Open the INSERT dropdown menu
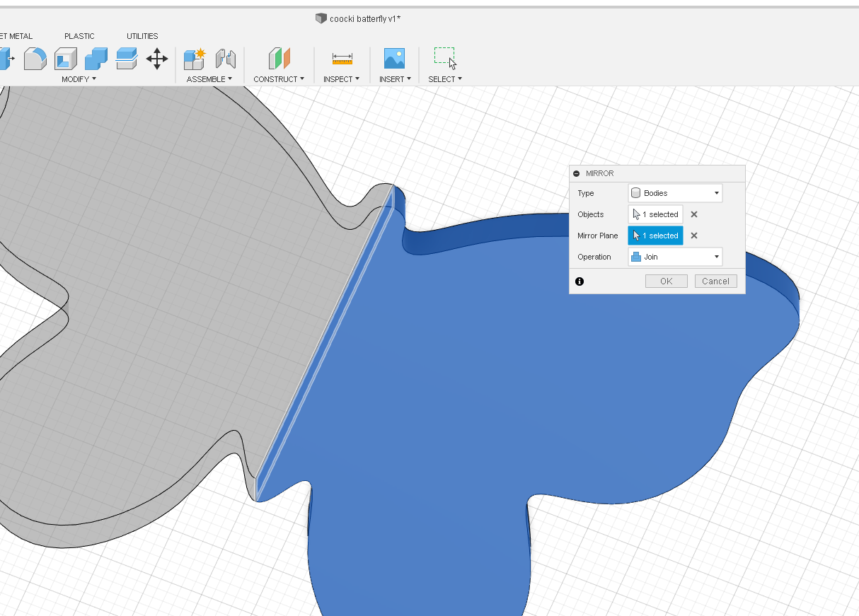This screenshot has height=616, width=859. point(395,79)
